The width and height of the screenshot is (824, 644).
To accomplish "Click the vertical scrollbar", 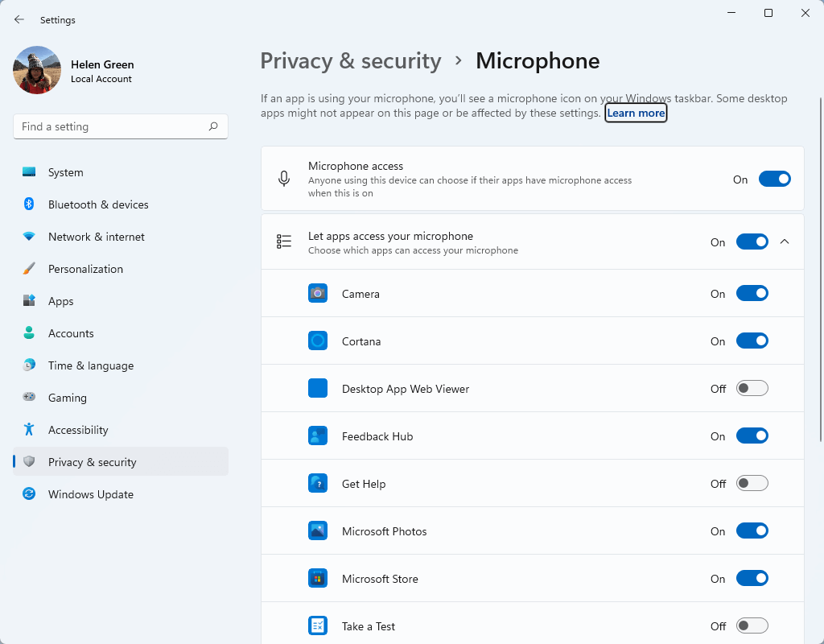I will 821,269.
